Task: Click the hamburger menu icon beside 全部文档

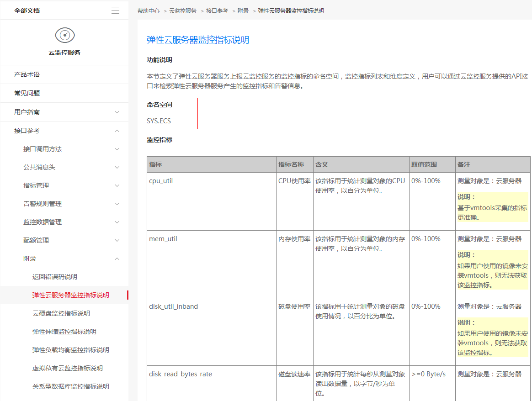Action: coord(115,11)
